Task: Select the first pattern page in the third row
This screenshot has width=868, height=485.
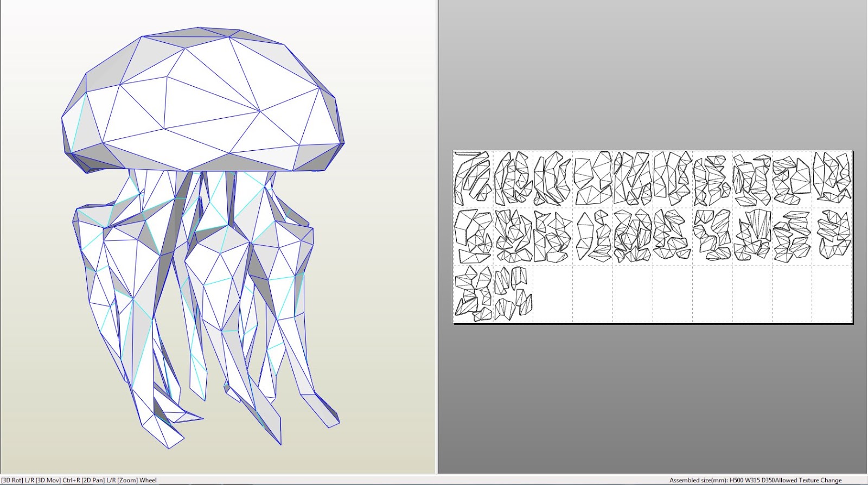Action: tap(474, 293)
